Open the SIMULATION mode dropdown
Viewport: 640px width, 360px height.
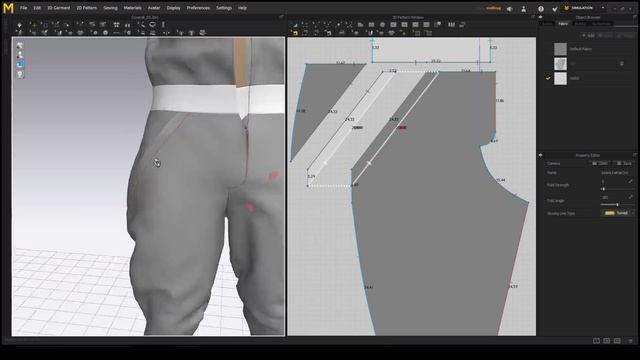point(603,8)
